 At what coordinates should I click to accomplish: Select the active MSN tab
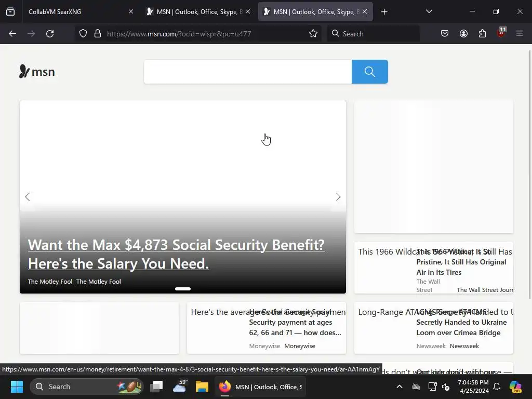315,11
